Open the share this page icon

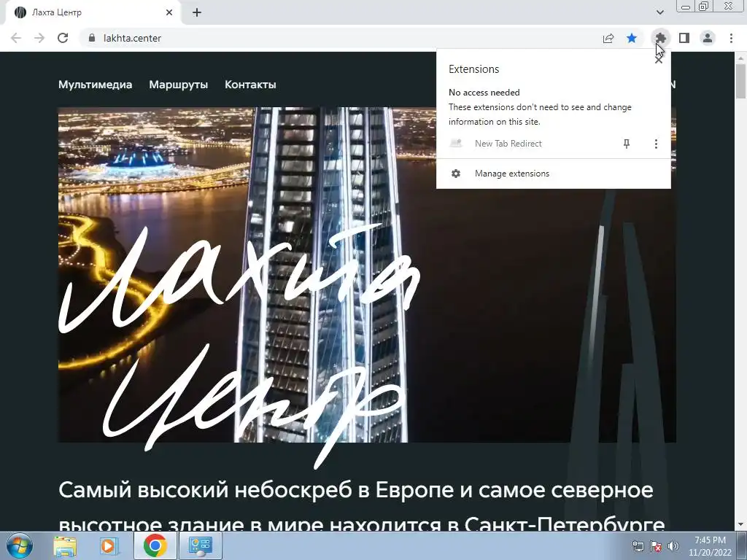(608, 38)
